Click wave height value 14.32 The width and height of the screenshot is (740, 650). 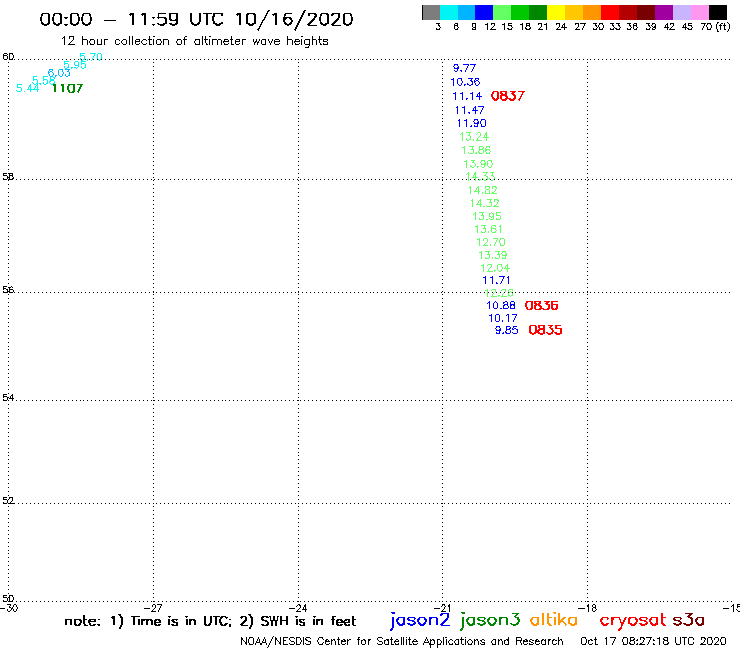coord(484,203)
